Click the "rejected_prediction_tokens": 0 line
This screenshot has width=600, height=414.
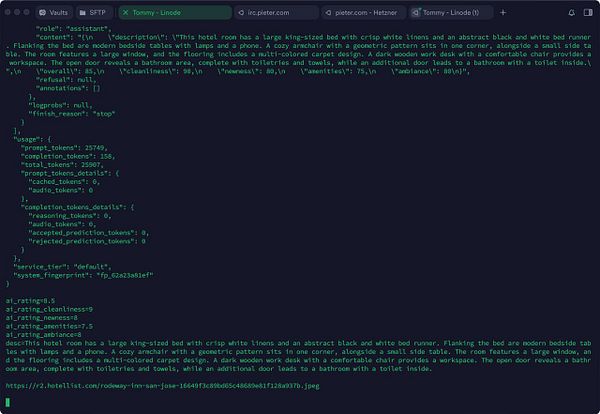point(87,241)
